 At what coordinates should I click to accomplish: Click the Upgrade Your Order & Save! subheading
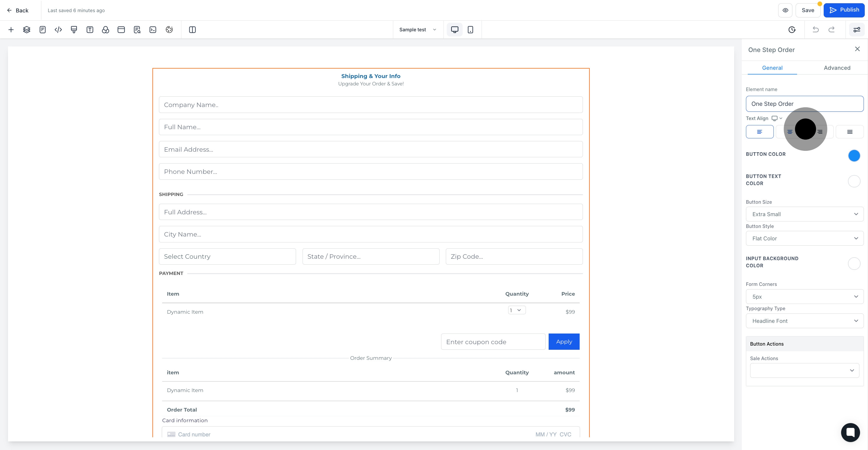pyautogui.click(x=371, y=84)
